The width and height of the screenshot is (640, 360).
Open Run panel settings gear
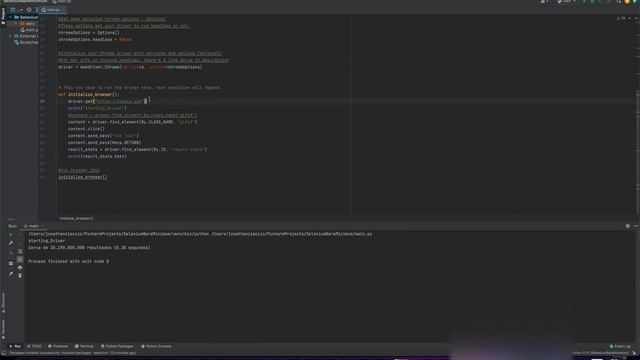[x=628, y=226]
